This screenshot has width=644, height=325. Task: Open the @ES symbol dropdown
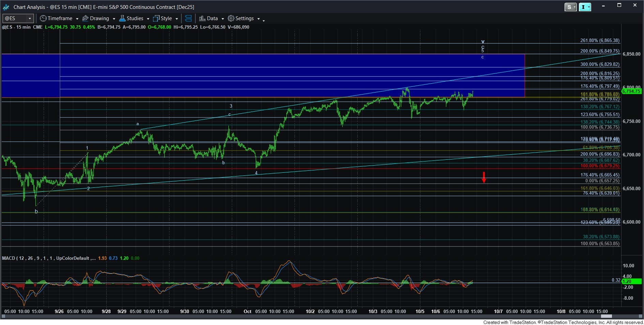30,18
